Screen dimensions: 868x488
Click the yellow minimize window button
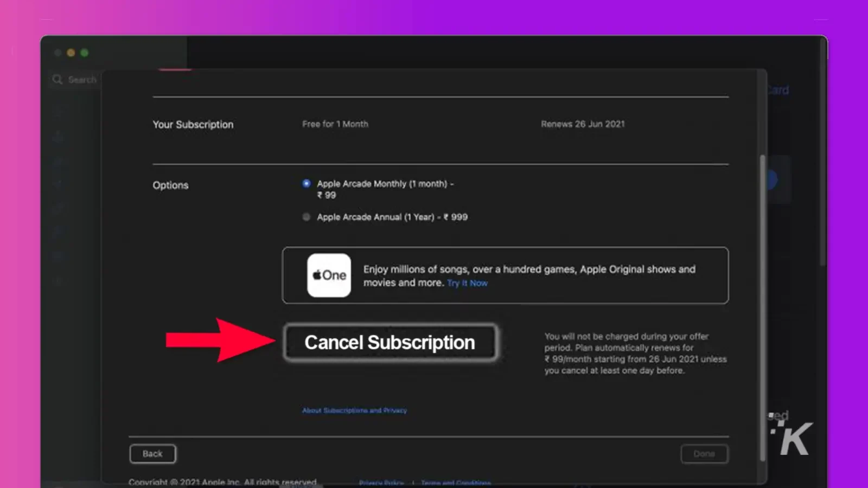[71, 53]
